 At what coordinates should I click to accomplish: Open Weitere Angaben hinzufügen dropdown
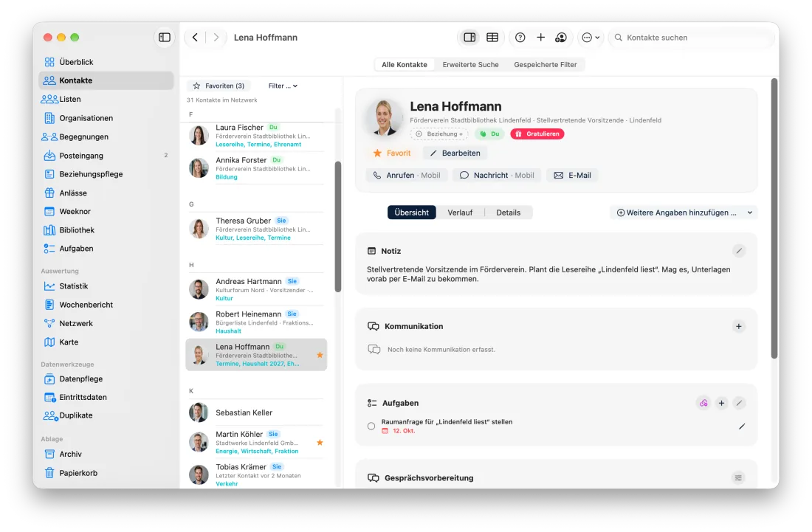(x=684, y=213)
